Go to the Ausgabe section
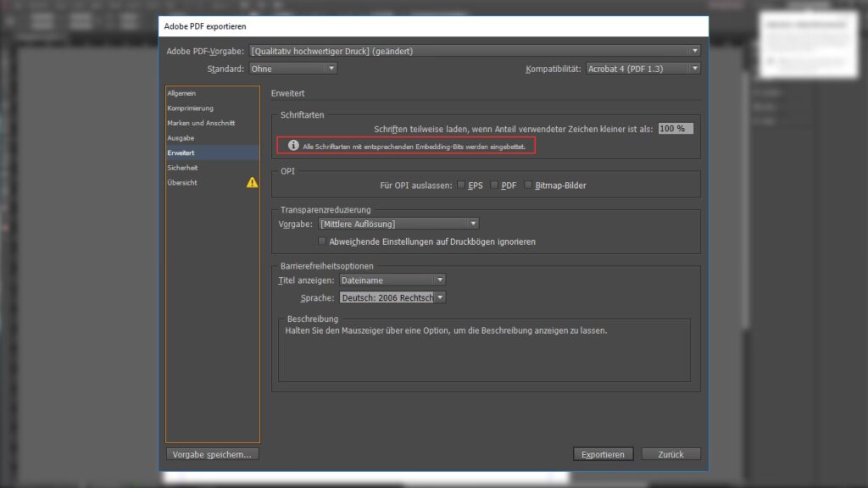The width and height of the screenshot is (868, 488). [181, 138]
